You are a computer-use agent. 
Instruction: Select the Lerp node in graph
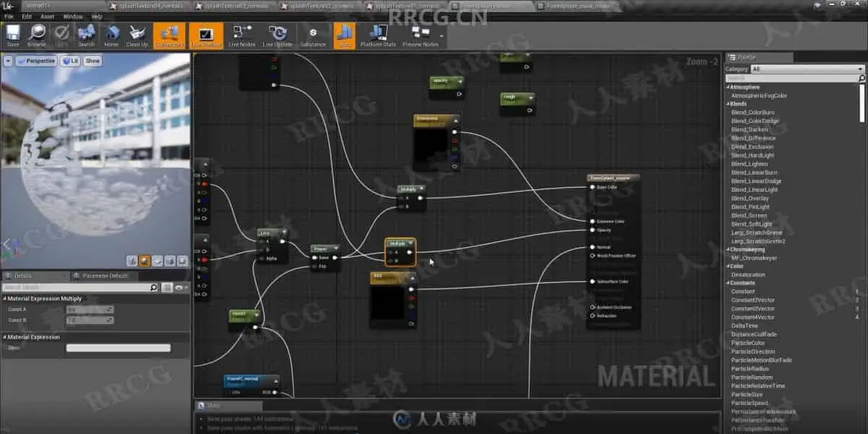pos(272,245)
